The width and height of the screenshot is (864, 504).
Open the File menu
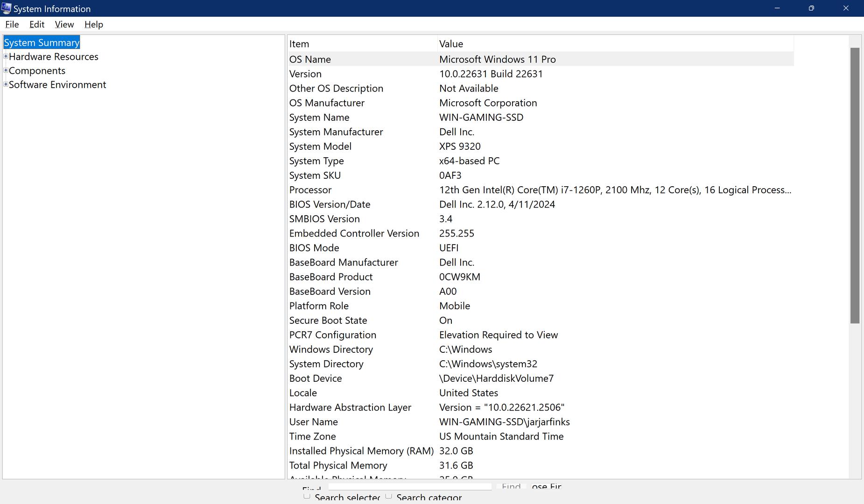12,24
